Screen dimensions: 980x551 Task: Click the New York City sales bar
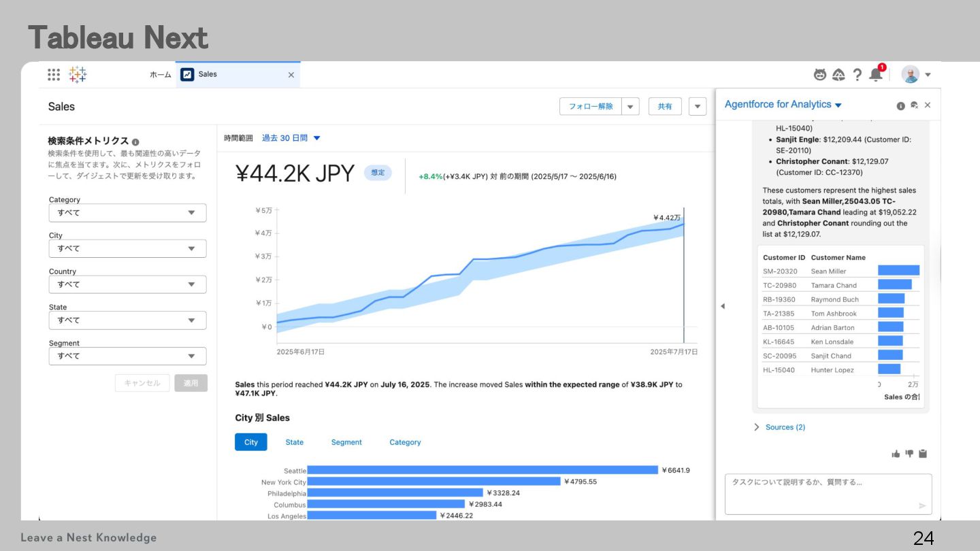click(x=434, y=482)
